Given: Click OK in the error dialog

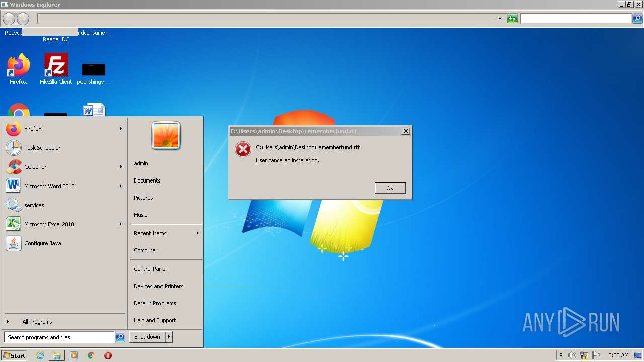Looking at the screenshot, I should tap(390, 188).
